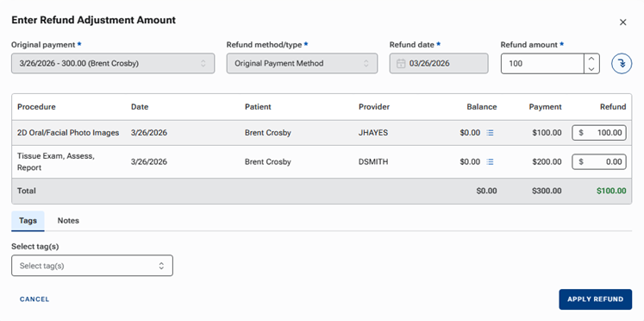Increase refund amount with up arrow
The width and height of the screenshot is (644, 321).
point(591,59)
